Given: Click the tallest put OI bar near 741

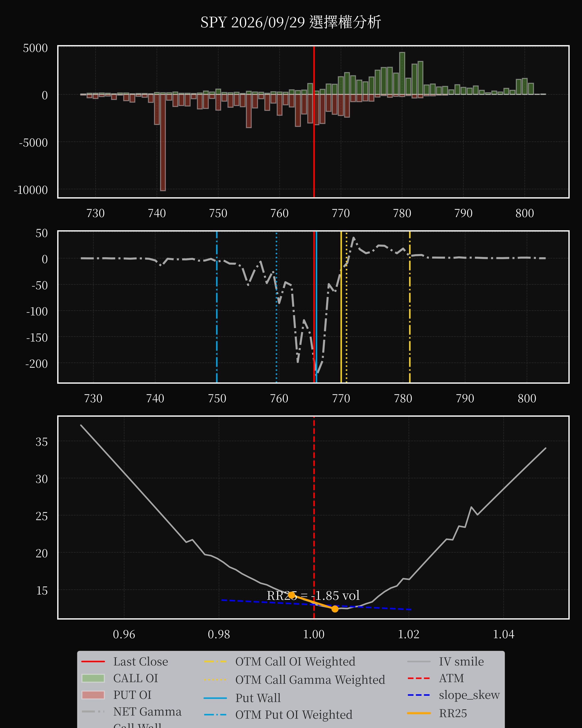Looking at the screenshot, I should tap(163, 142).
